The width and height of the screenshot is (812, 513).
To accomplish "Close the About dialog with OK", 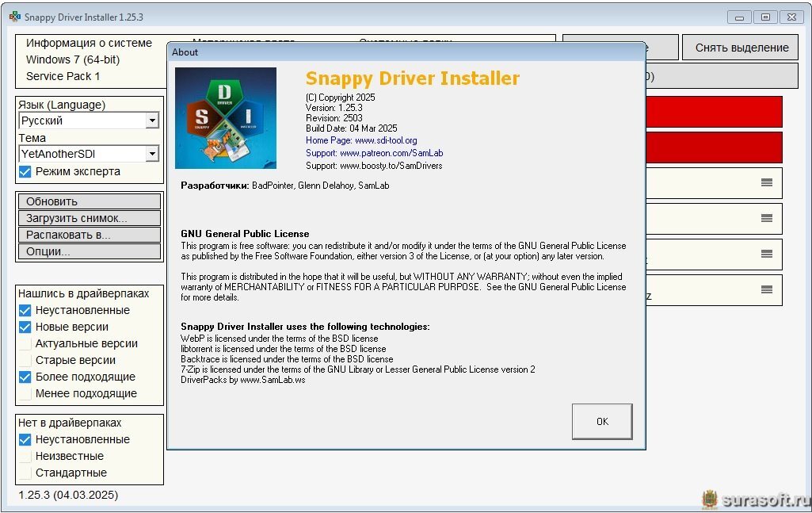I will (602, 422).
